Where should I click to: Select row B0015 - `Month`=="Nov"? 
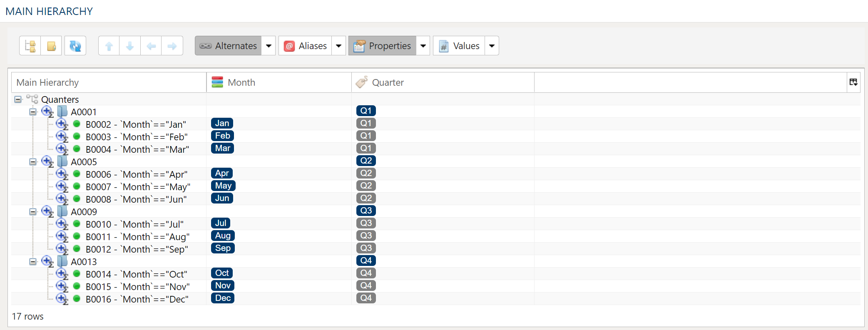pos(137,287)
